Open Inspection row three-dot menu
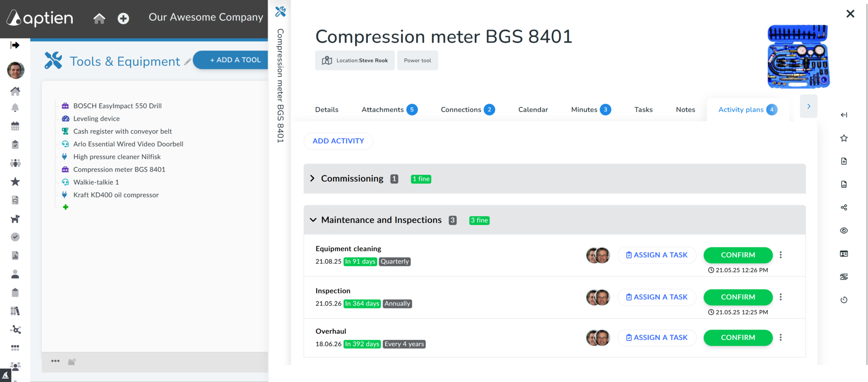868x382 pixels. pos(781,297)
